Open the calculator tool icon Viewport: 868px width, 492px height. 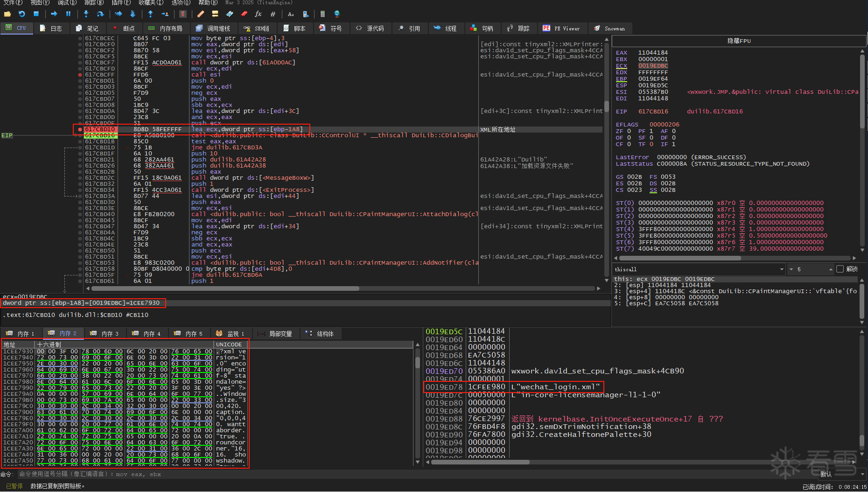[322, 14]
